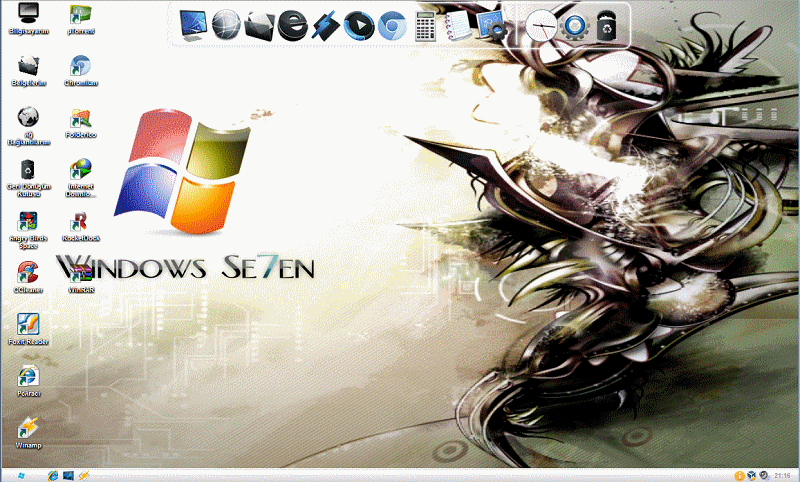
Task: Launch Internet Explorer from the dock
Action: pyautogui.click(x=293, y=24)
